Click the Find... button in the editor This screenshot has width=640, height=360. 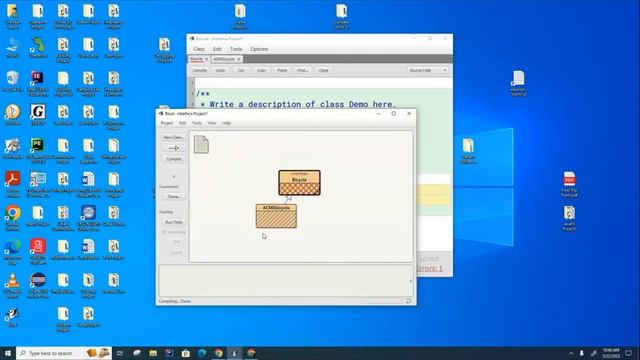pyautogui.click(x=303, y=70)
